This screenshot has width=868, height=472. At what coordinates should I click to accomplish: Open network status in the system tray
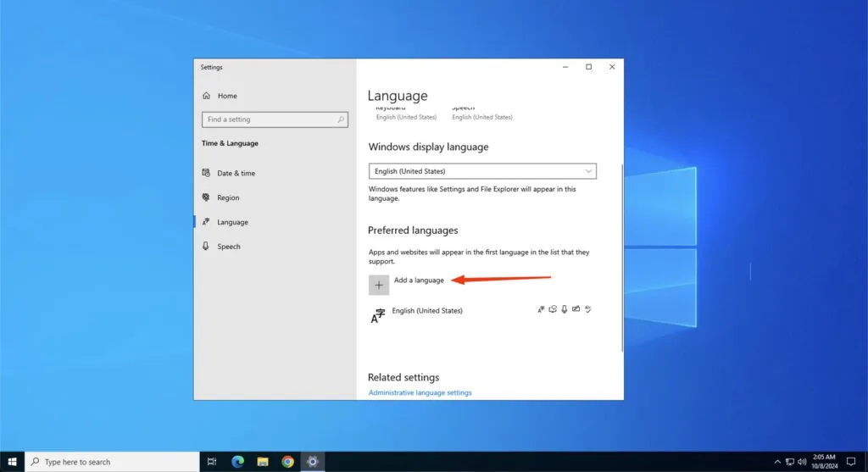coord(790,462)
